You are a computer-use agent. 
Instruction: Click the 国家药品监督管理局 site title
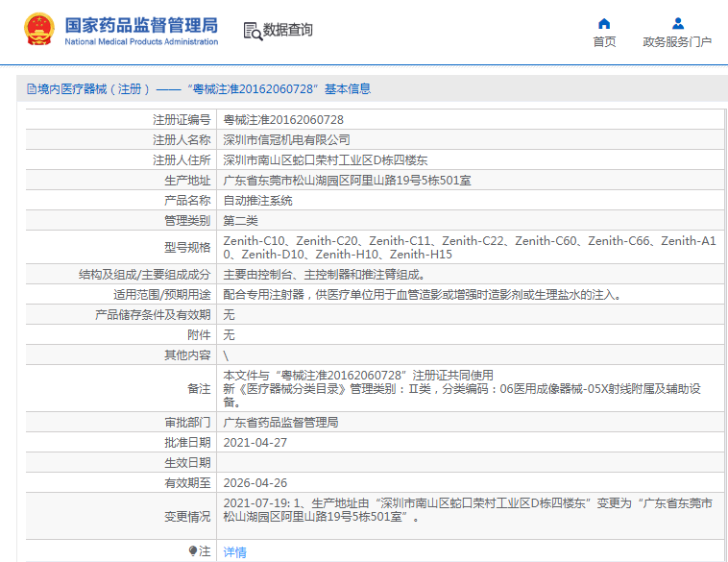141,25
